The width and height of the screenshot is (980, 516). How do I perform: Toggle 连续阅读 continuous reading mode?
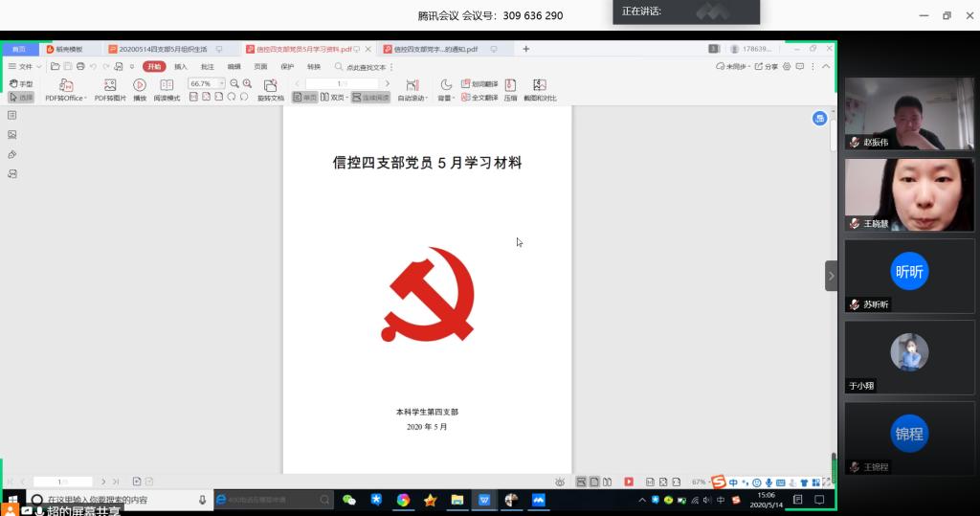click(x=370, y=98)
